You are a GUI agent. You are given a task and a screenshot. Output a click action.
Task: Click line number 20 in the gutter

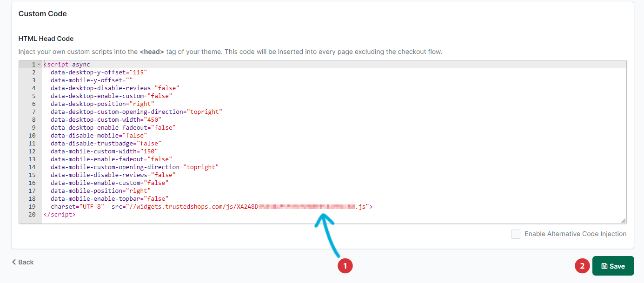[32, 215]
